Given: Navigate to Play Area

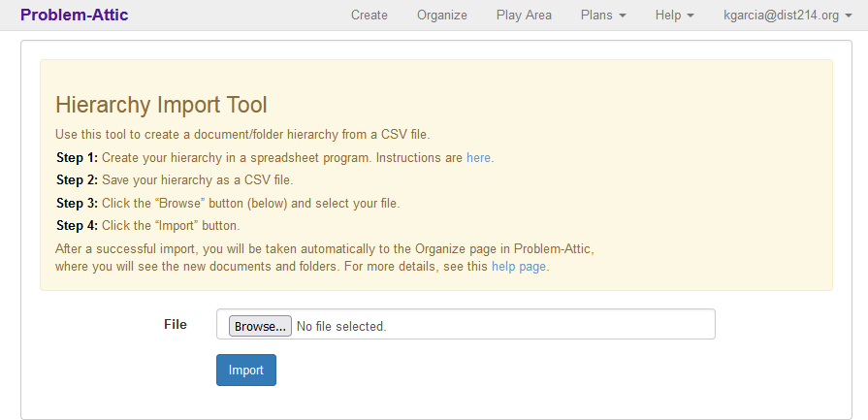Looking at the screenshot, I should (x=524, y=16).
